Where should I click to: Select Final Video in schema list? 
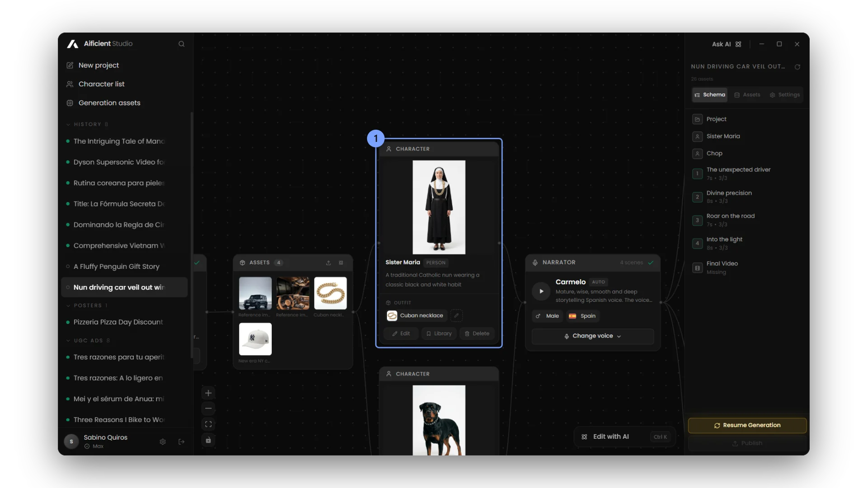[x=747, y=267]
